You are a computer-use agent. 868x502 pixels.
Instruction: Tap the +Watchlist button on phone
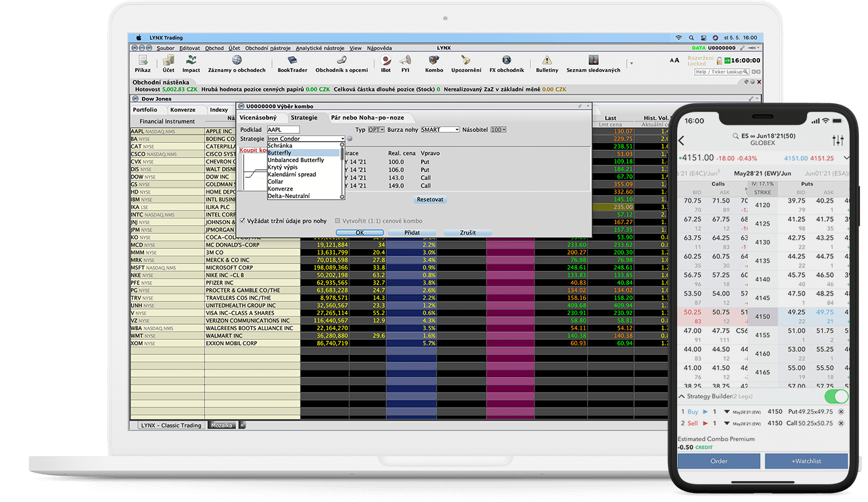pos(806,461)
